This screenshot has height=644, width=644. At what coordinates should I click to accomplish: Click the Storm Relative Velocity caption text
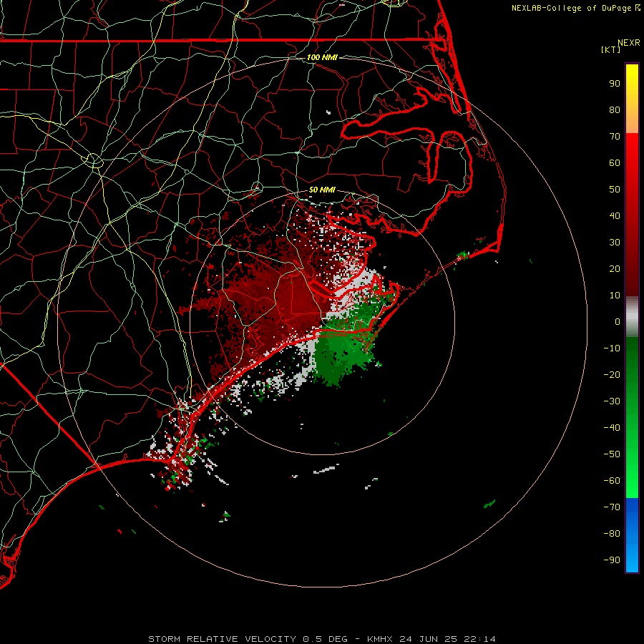(321, 639)
